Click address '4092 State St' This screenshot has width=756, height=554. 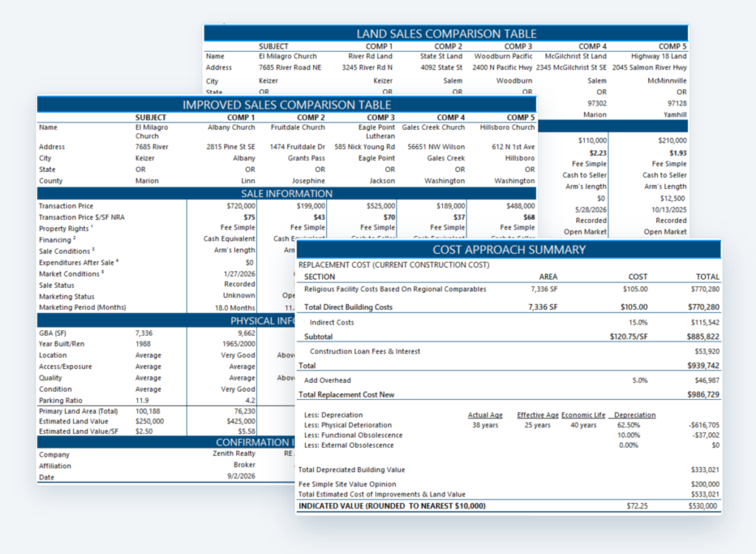(x=441, y=67)
